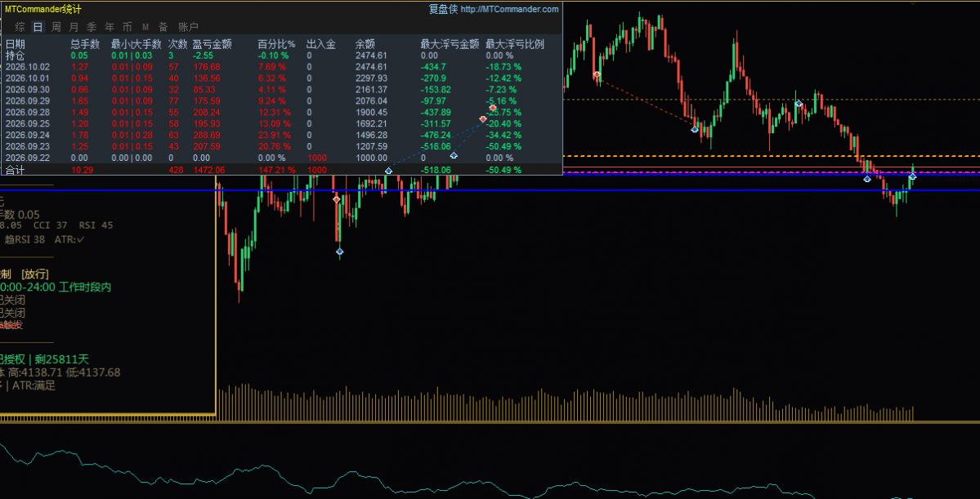Image resolution: width=980 pixels, height=499 pixels.
Task: Click the red sell marker starting the red dashed line
Action: [597, 75]
